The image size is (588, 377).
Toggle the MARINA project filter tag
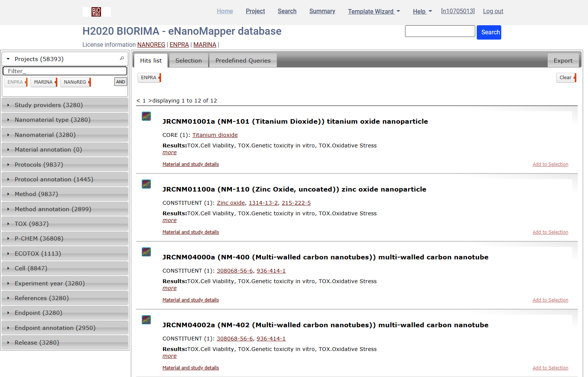point(44,82)
